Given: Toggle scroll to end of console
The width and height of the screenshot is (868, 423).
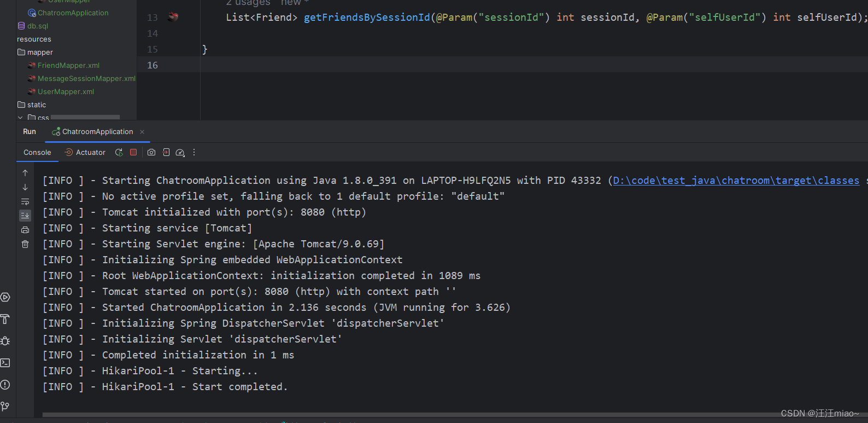Looking at the screenshot, I should (x=25, y=216).
